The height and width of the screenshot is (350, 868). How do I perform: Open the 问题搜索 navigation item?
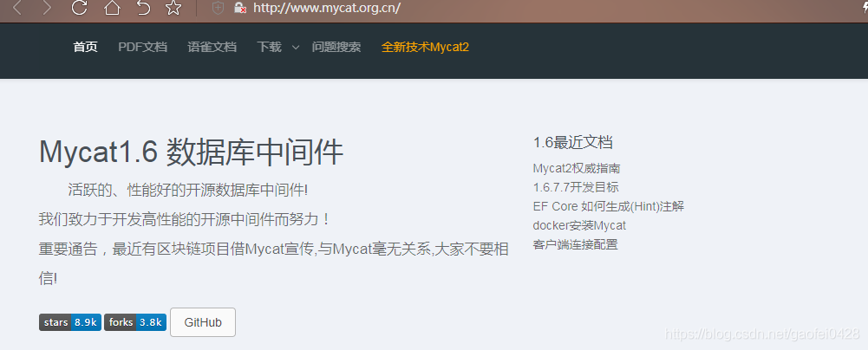click(x=336, y=47)
